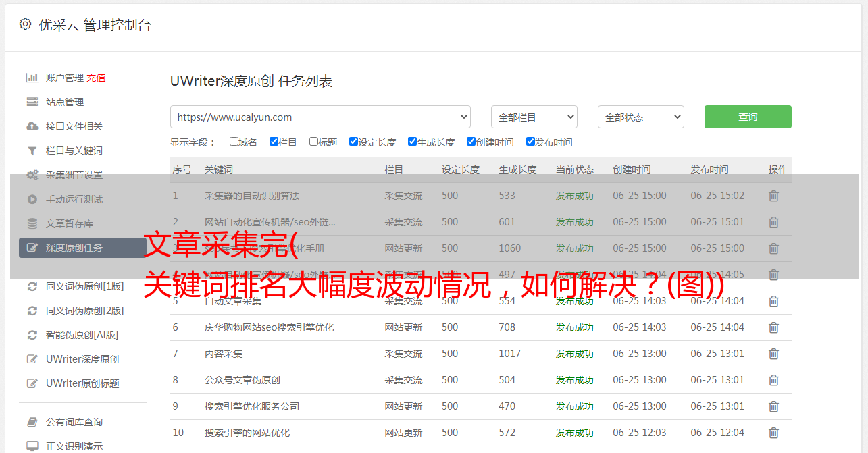Click the refresh icon for 智能伪原创[AI版]
This screenshot has width=868, height=453.
coord(32,335)
